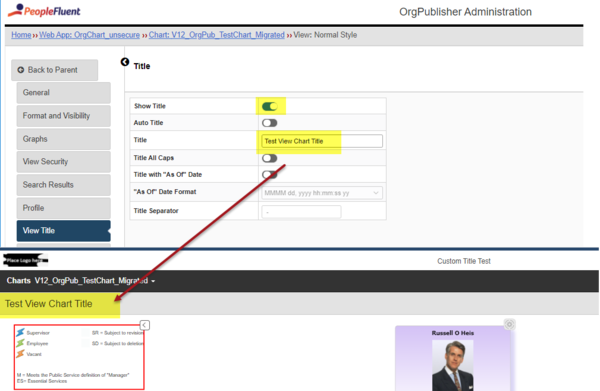The height and width of the screenshot is (391, 600).
Task: Click the green Employee legend icon
Action: [x=20, y=343]
